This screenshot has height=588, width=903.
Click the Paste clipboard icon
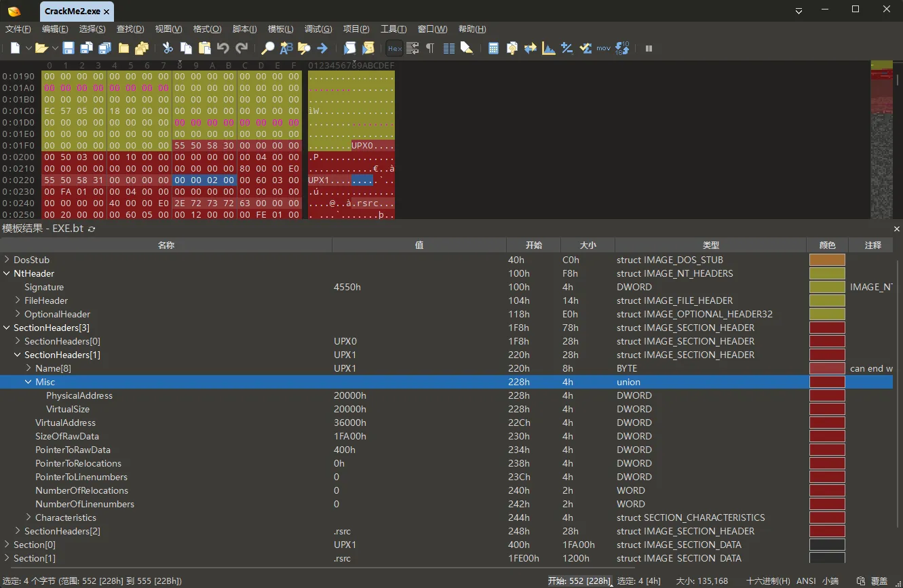(x=204, y=48)
